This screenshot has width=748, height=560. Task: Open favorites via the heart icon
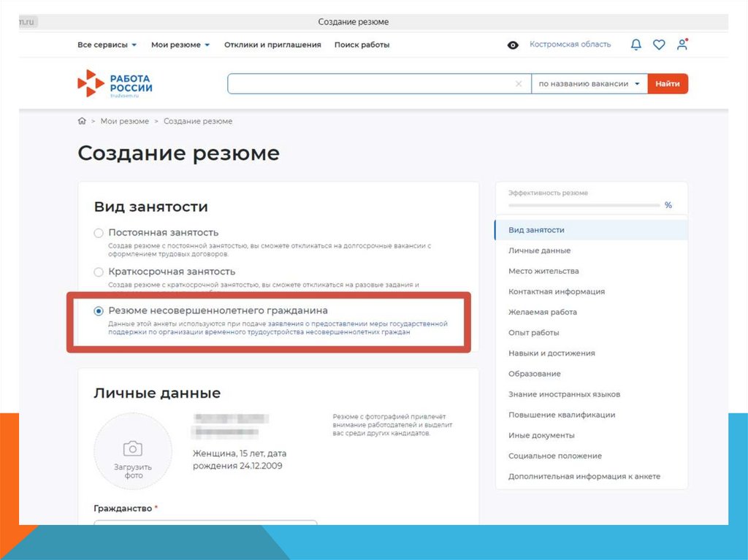click(x=659, y=45)
